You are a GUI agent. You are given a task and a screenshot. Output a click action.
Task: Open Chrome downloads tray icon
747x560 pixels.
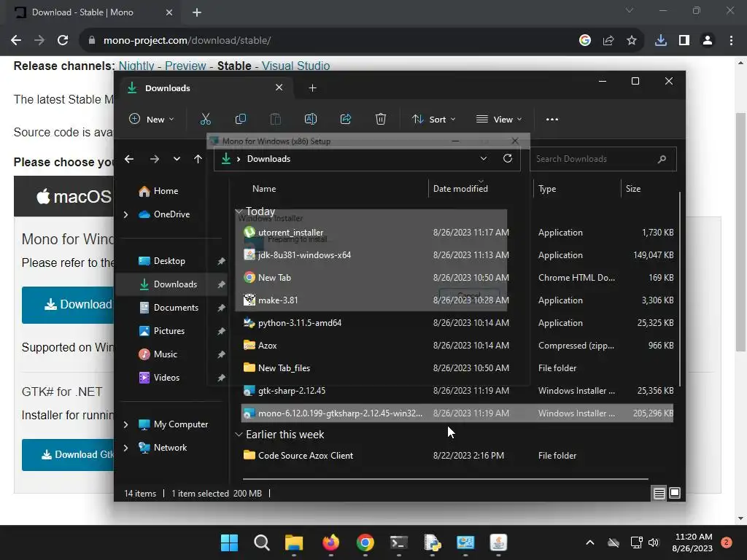[x=661, y=41]
